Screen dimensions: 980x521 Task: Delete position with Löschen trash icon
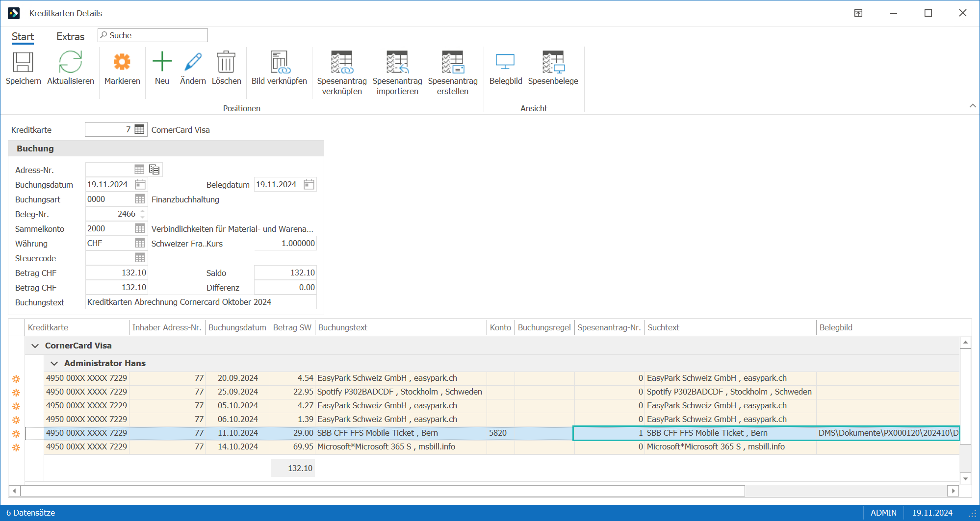click(226, 62)
